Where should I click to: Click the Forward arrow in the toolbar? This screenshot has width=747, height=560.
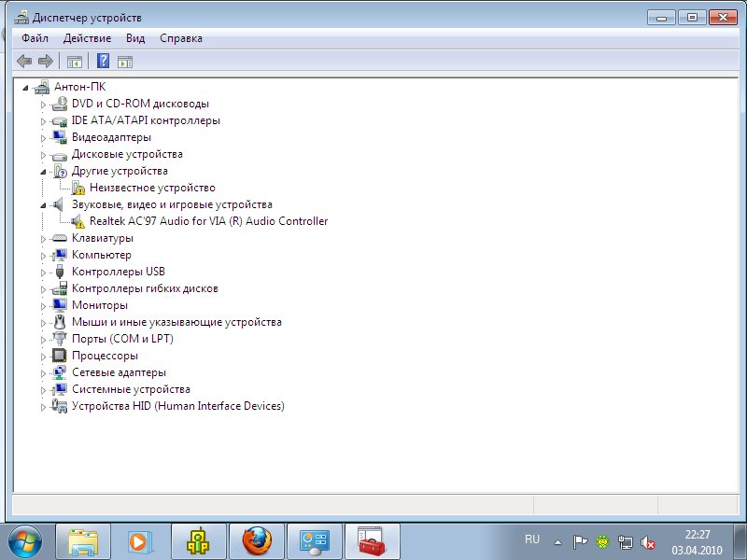point(45,62)
